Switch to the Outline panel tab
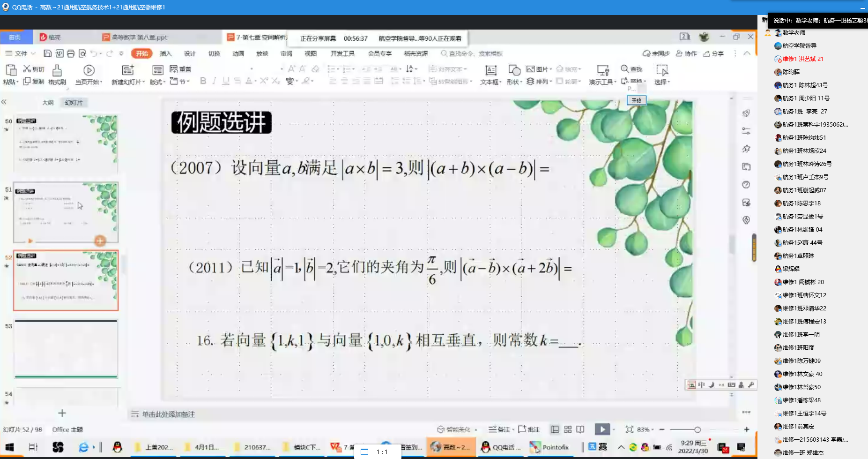The height and width of the screenshot is (459, 868). tap(48, 103)
